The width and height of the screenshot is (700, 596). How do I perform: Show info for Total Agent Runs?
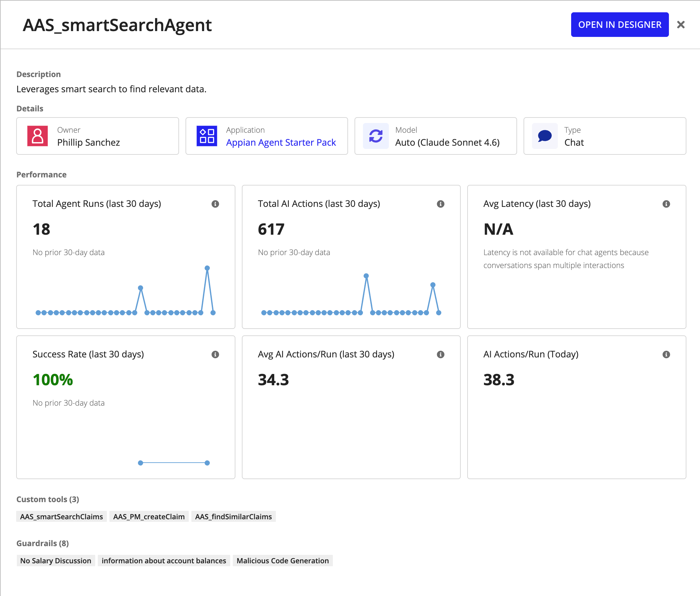215,204
